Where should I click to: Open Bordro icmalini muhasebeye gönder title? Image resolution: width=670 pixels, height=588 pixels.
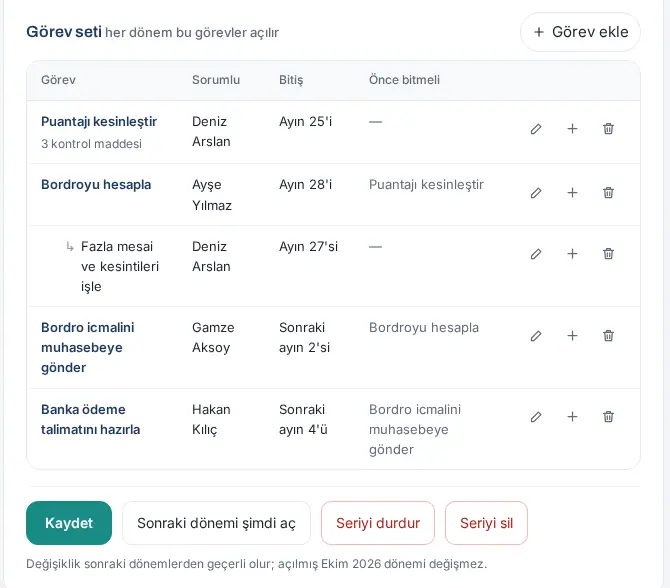click(88, 347)
